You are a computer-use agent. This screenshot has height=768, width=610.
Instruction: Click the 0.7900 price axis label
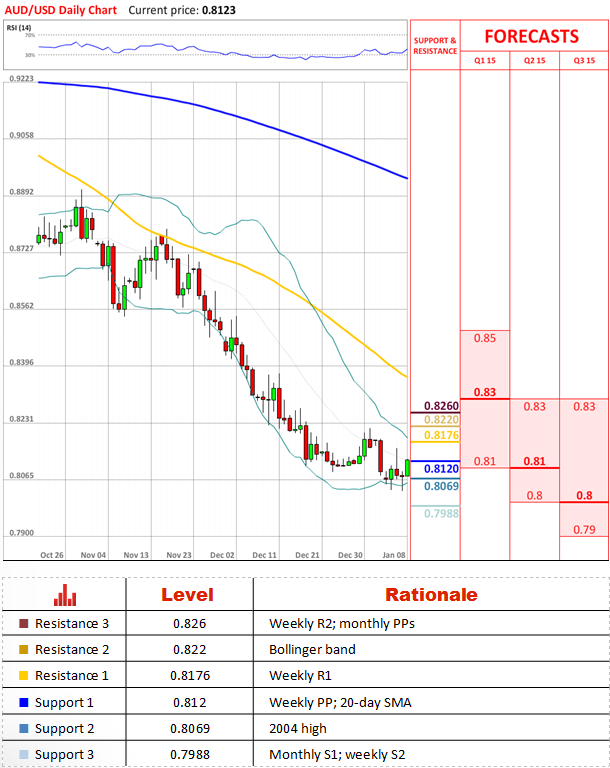pyautogui.click(x=22, y=532)
